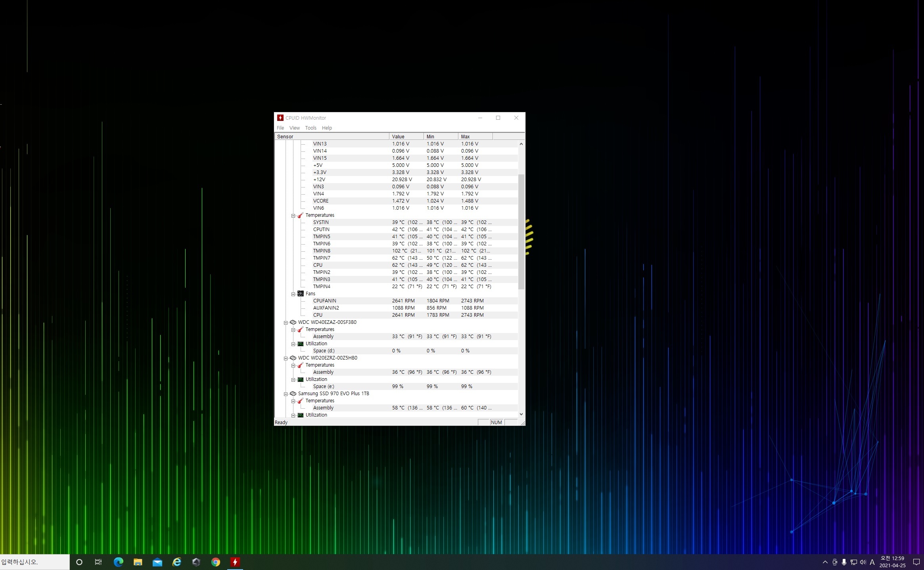The image size is (924, 570).
Task: Click the HWMonitor lightning icon in taskbar
Action: tap(235, 562)
